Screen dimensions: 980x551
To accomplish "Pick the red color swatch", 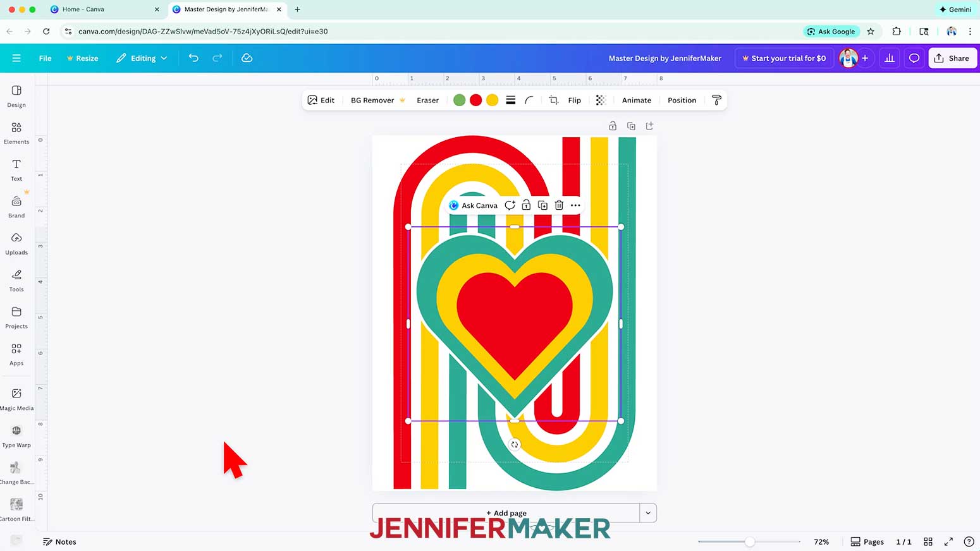I will (476, 100).
